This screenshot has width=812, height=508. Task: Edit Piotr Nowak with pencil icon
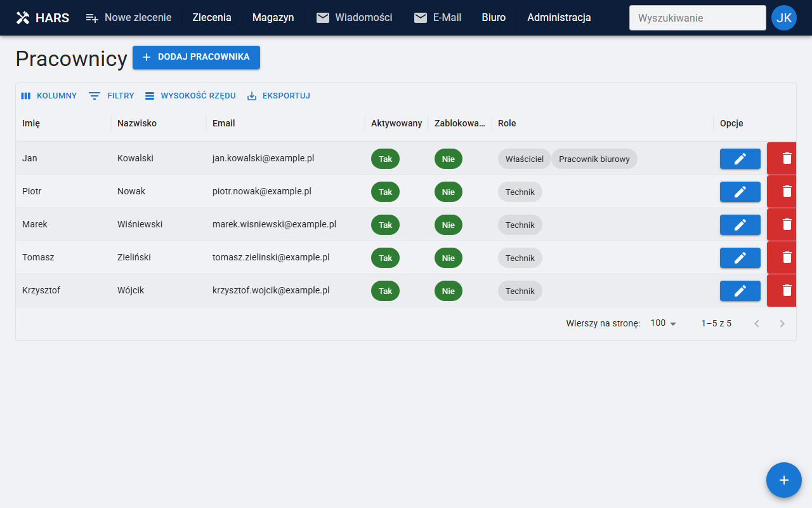pos(740,192)
